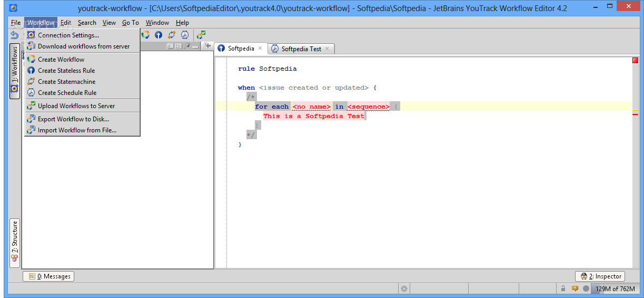Click the yellow warning stripe marker
644x298 pixels.
tap(635, 110)
